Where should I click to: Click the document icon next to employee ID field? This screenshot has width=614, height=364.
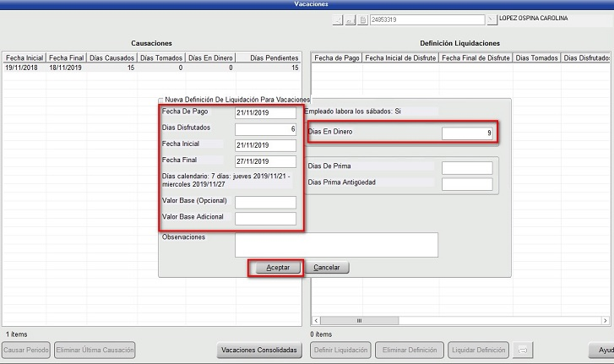pos(362,19)
